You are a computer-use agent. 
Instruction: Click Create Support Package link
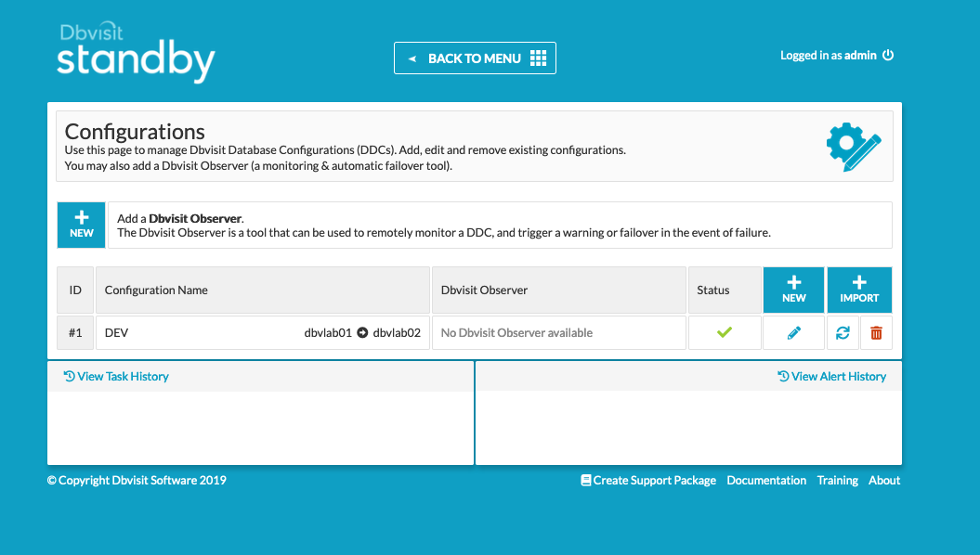tap(648, 480)
